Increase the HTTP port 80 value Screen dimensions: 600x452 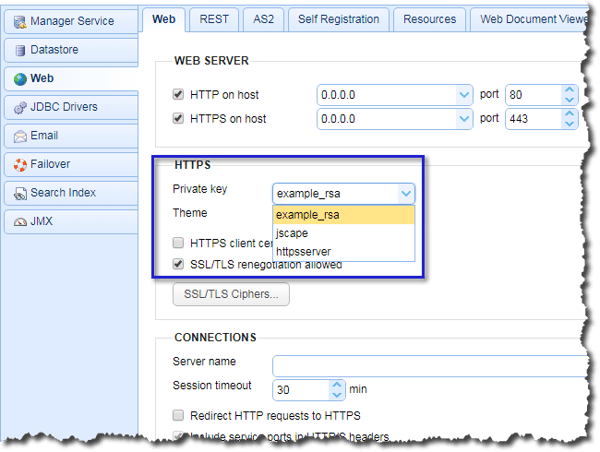coord(569,90)
